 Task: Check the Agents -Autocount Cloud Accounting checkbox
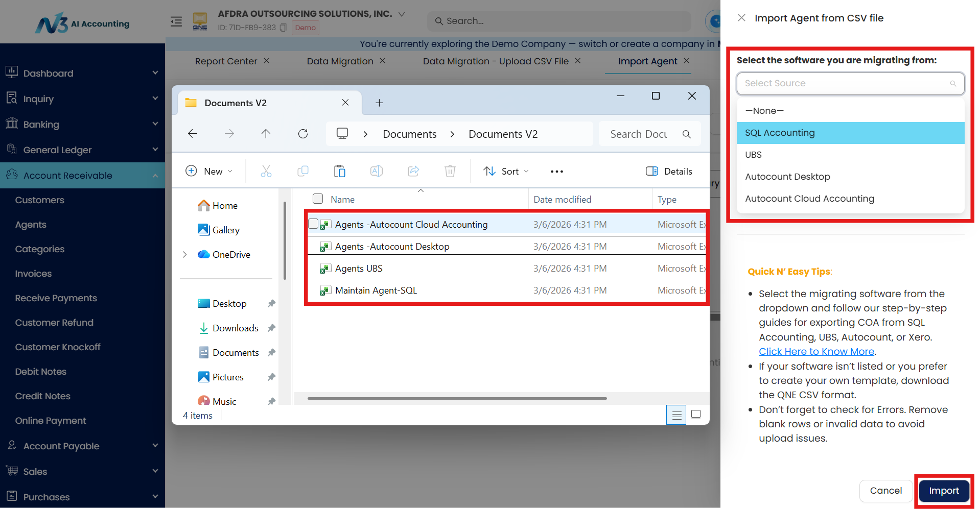pyautogui.click(x=313, y=224)
